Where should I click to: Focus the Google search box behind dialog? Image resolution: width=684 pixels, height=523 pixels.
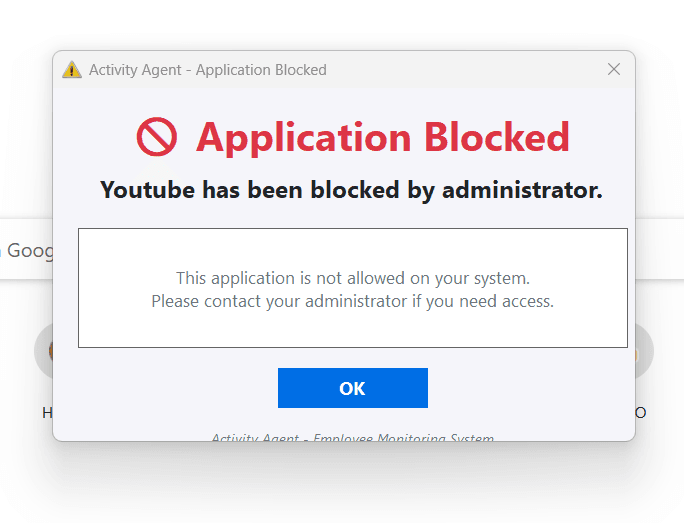click(x=26, y=250)
